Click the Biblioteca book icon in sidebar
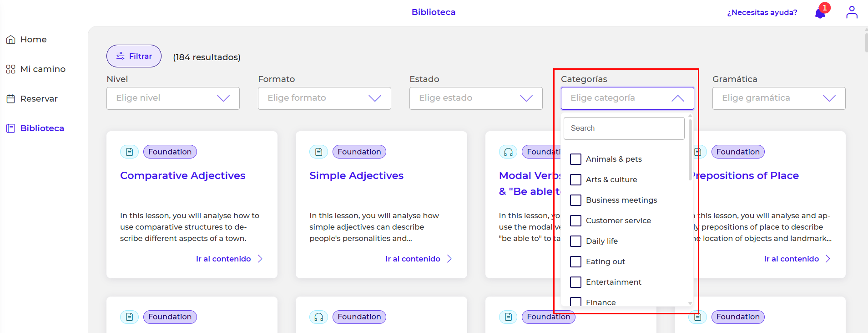The image size is (868, 333). [x=11, y=128]
